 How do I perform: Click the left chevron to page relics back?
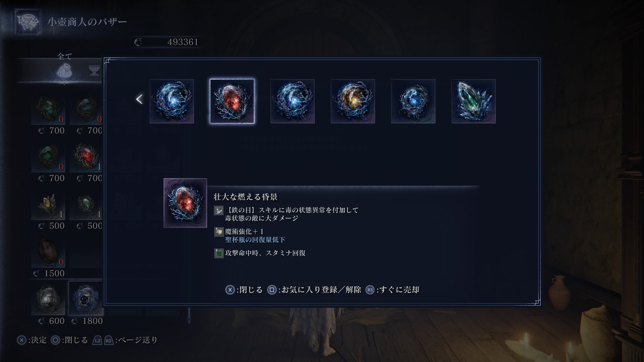pos(139,99)
